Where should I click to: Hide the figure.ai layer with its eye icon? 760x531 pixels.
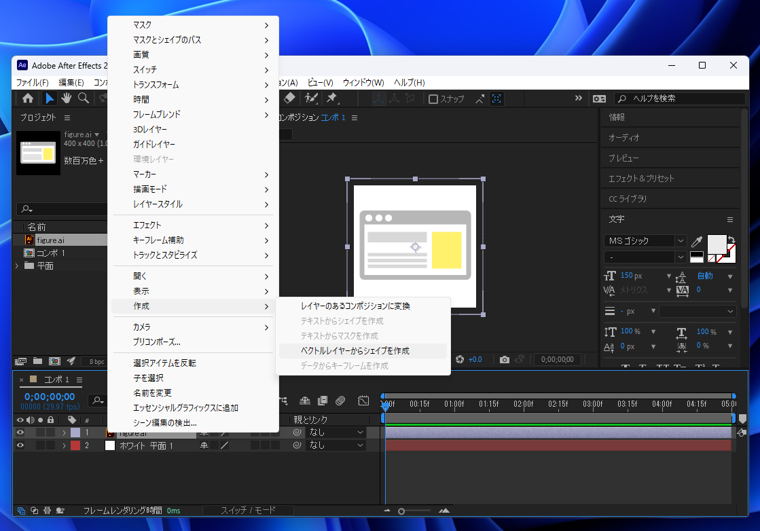click(x=20, y=433)
